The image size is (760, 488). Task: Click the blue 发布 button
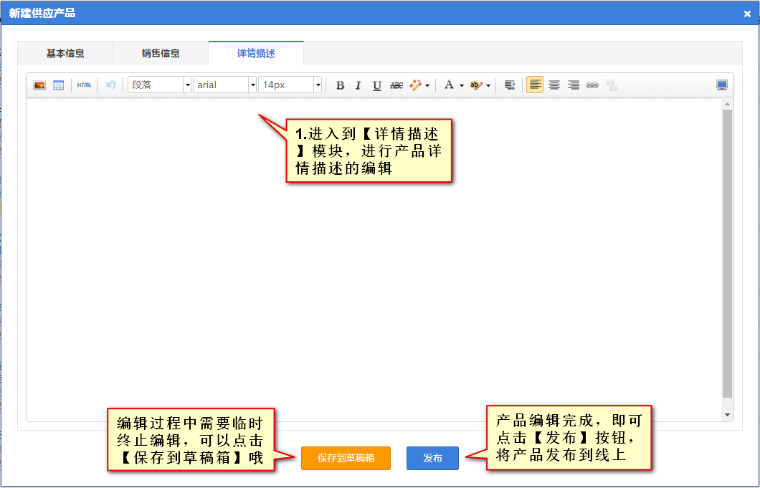point(432,458)
